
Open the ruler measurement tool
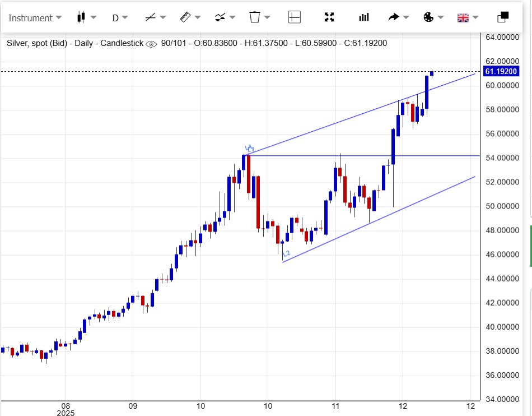pyautogui.click(x=185, y=17)
